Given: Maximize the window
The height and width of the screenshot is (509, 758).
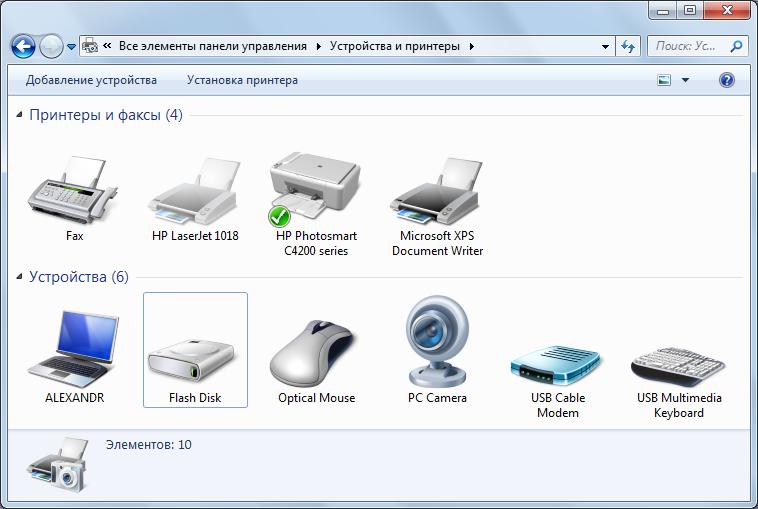Looking at the screenshot, I should tap(690, 11).
